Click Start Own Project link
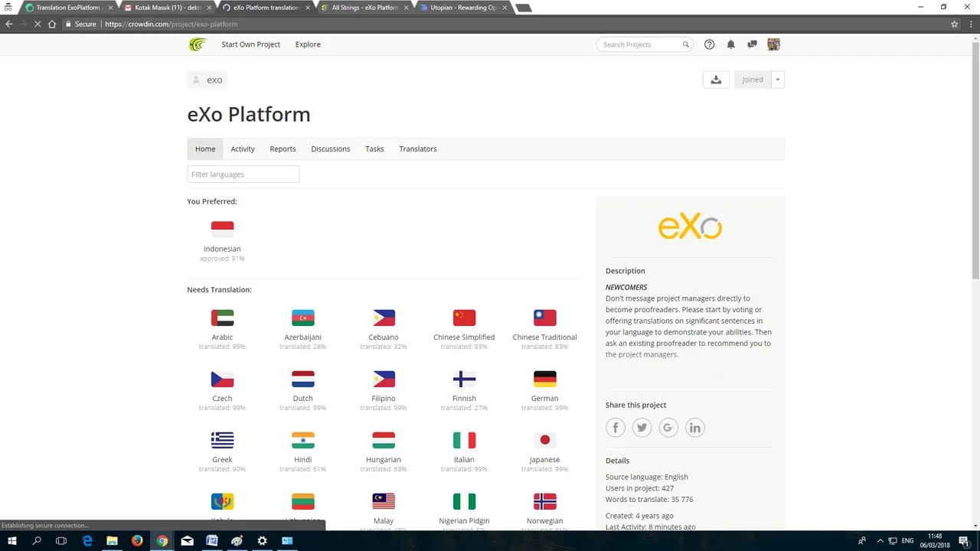Image resolution: width=980 pixels, height=551 pixels. (251, 44)
